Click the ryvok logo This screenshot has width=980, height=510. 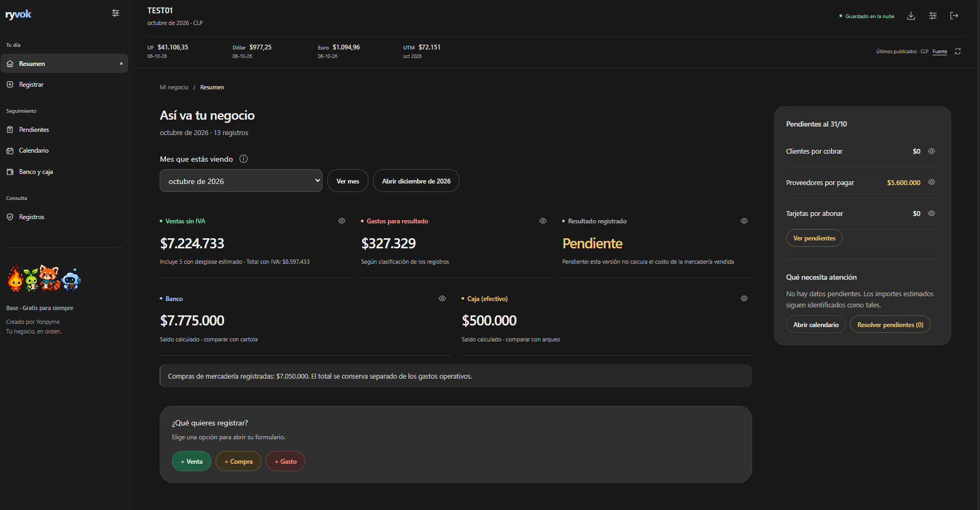[18, 14]
